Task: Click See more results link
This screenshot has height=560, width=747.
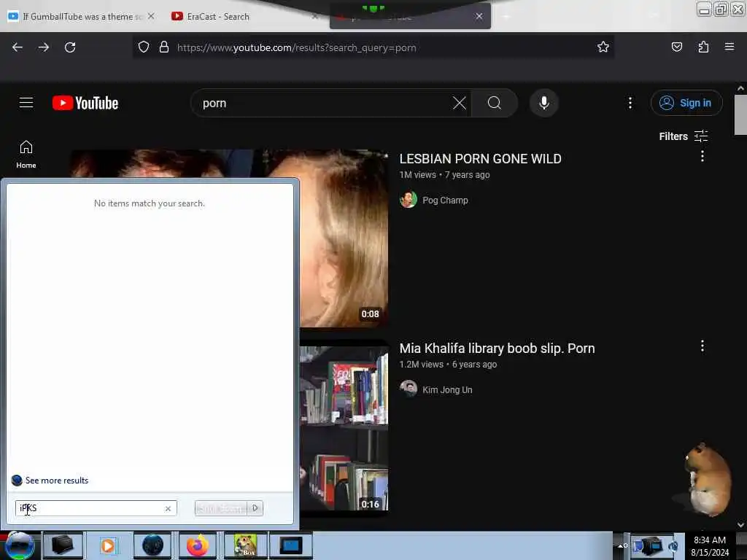Action: tap(57, 480)
